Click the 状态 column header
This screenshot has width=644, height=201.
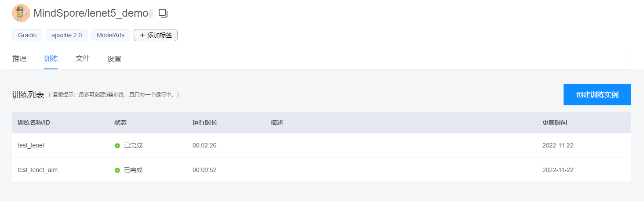[x=120, y=123]
